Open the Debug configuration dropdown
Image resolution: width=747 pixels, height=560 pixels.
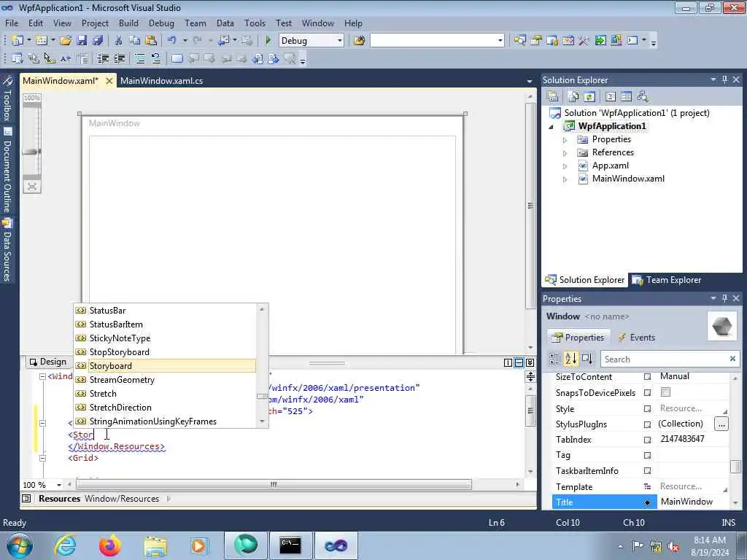click(340, 41)
